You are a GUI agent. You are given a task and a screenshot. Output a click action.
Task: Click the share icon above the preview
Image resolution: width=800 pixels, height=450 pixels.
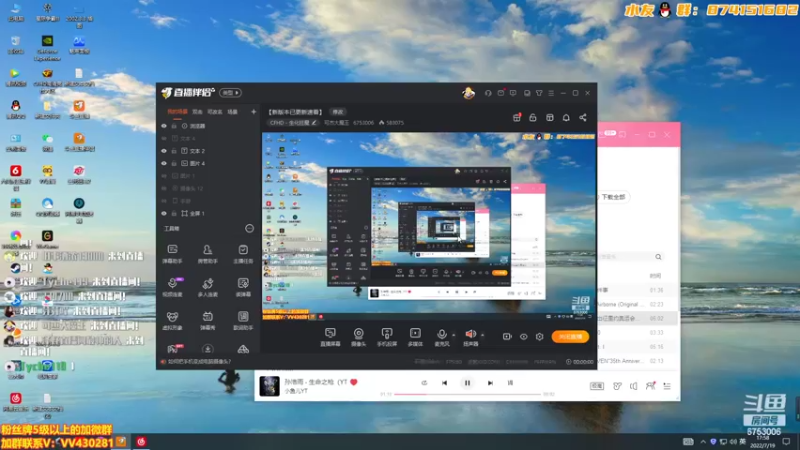(583, 118)
